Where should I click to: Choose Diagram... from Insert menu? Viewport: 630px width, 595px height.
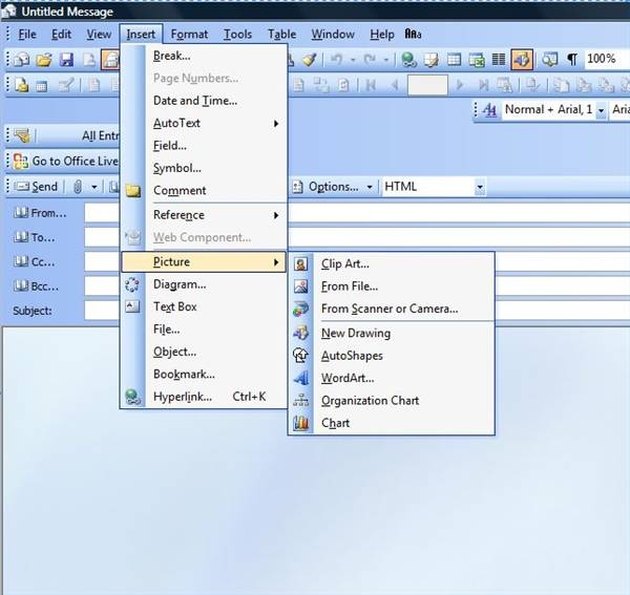pyautogui.click(x=204, y=285)
